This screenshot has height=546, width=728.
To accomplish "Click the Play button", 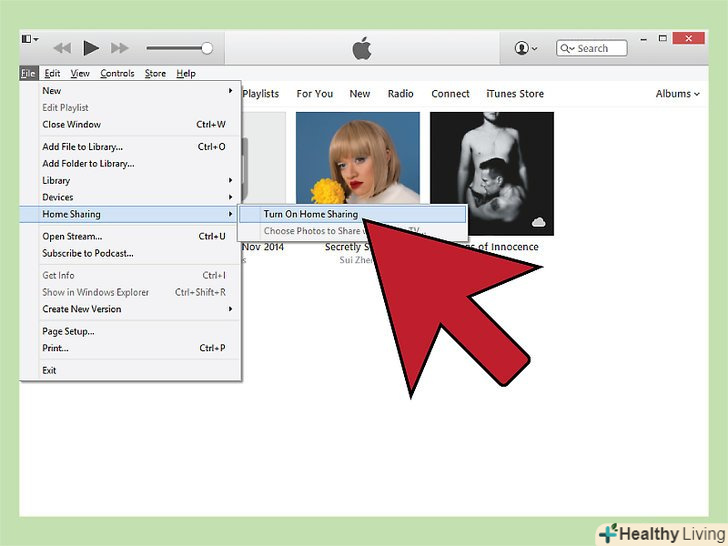I will pyautogui.click(x=91, y=48).
